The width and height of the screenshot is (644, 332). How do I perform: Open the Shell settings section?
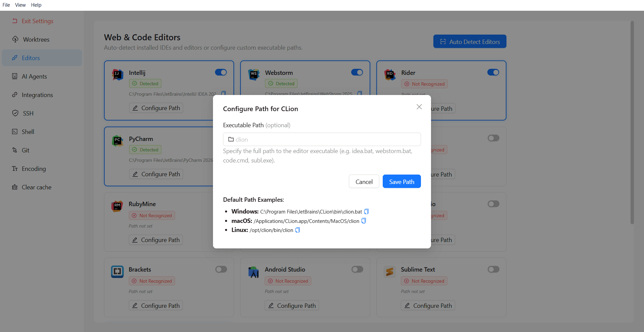tap(42, 132)
